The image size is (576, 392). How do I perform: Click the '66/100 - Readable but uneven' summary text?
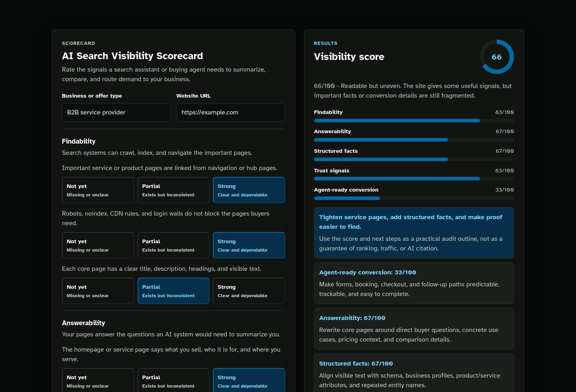pyautogui.click(x=413, y=91)
